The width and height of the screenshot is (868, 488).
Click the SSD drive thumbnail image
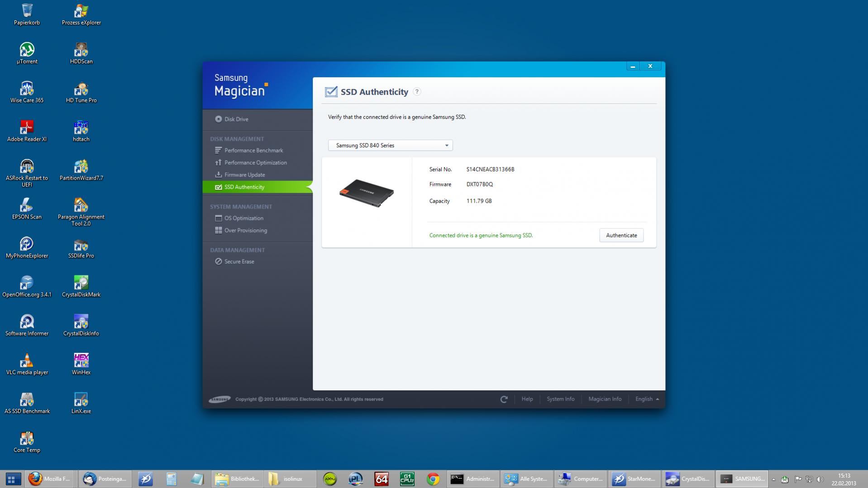coord(367,193)
